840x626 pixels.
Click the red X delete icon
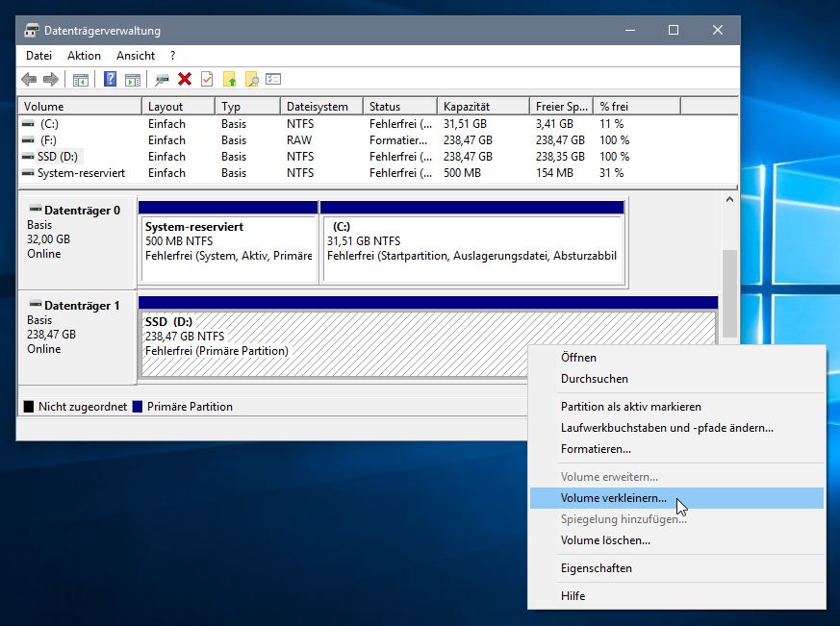185,79
